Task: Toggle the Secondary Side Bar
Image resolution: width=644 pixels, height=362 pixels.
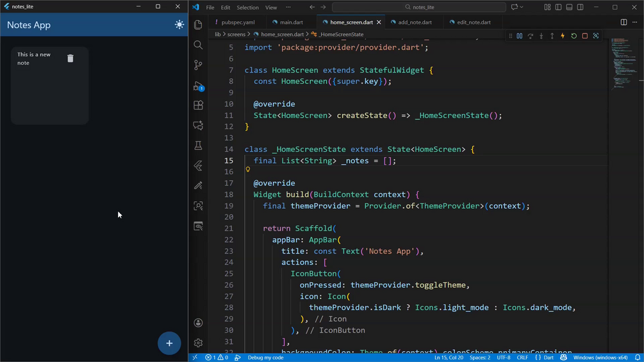Action: click(581, 7)
